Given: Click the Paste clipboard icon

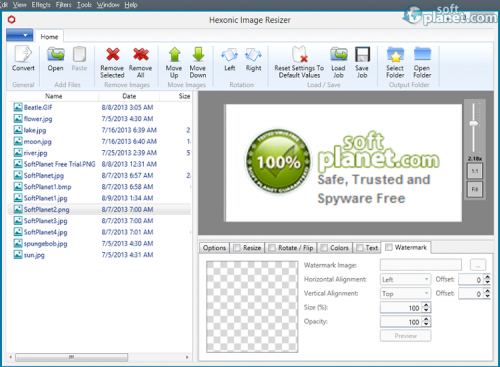Looking at the screenshot, I should point(79,54).
